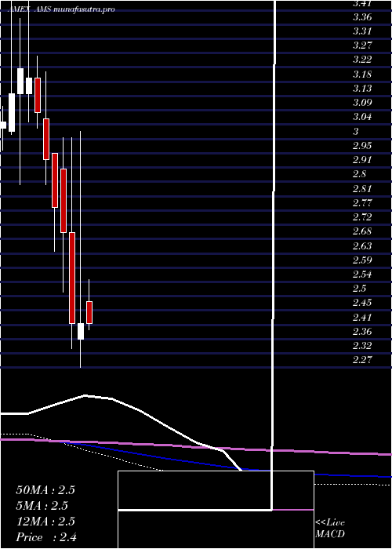The image size is (392, 549).
Task: Click the 2.68 price axis label
Action: (362, 231)
